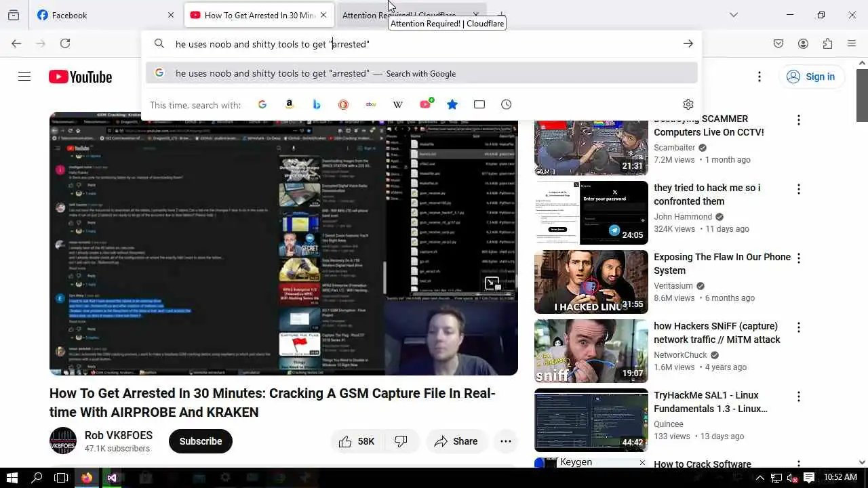Open Rob VK8FOES channel avatar
The image size is (868, 488).
[x=63, y=441]
